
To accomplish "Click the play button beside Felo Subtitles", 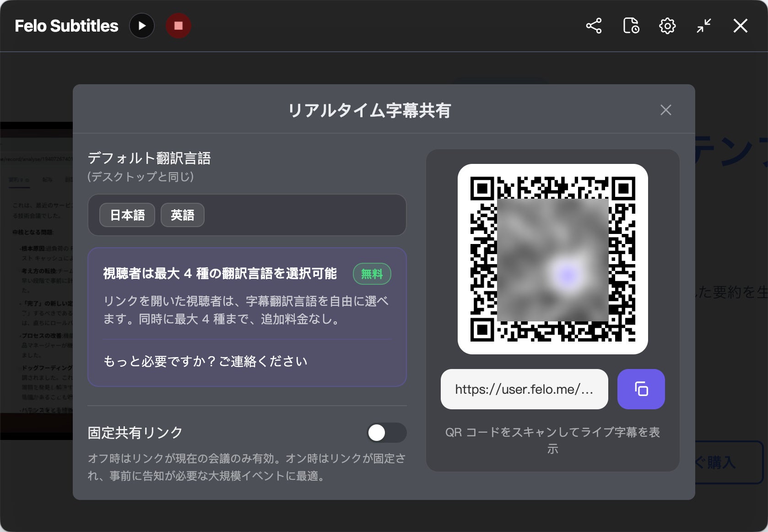I will tap(142, 26).
